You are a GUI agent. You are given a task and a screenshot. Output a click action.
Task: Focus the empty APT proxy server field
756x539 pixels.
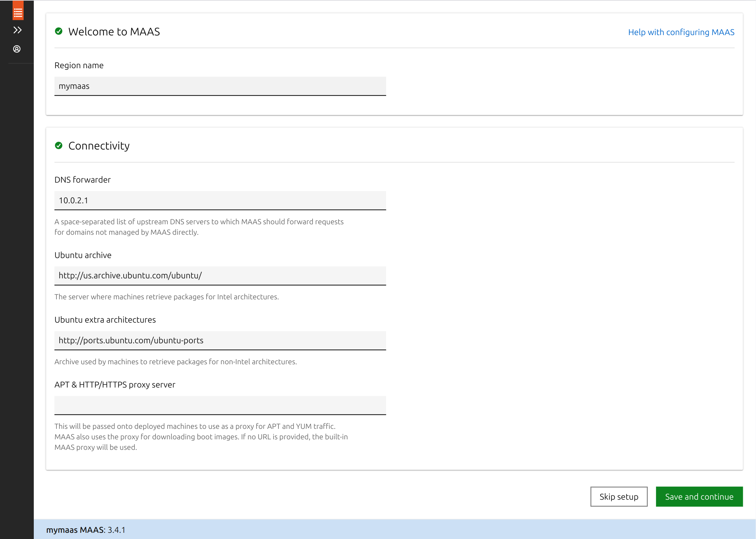point(220,405)
